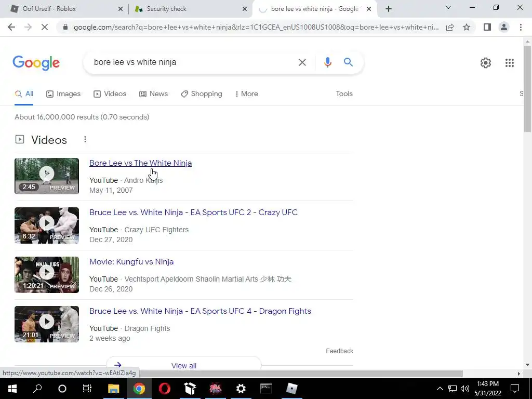Close the current Google search tab
Screen dimensions: 532x399
(369, 9)
